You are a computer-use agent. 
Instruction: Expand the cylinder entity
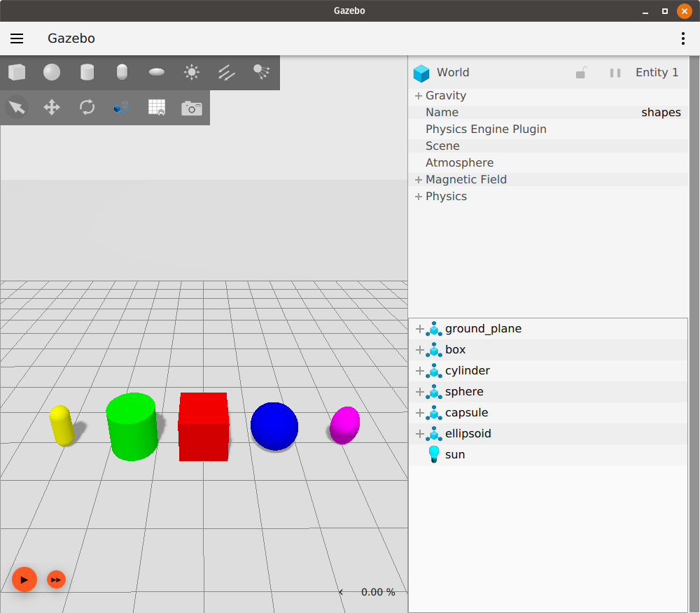point(419,371)
